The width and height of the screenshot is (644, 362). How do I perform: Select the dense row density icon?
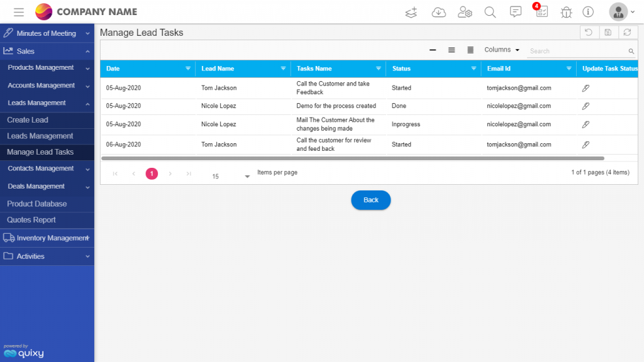coord(470,50)
